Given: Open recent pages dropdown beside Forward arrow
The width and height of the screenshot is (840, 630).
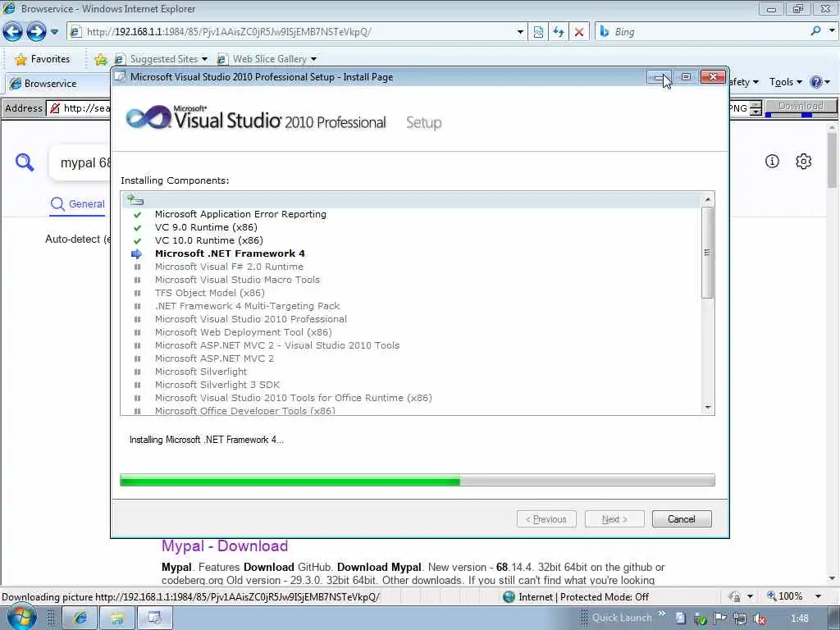Looking at the screenshot, I should tap(54, 32).
